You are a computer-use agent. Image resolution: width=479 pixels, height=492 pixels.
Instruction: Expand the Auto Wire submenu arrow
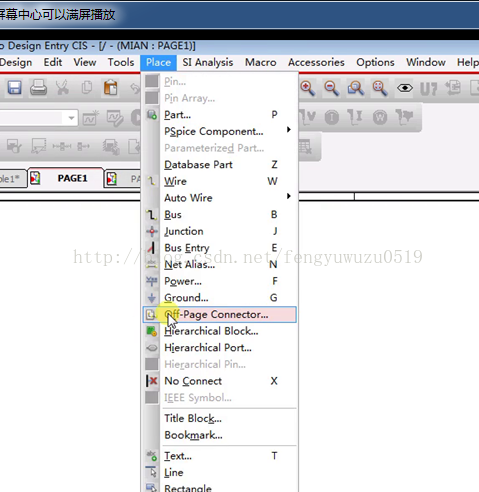pos(289,196)
